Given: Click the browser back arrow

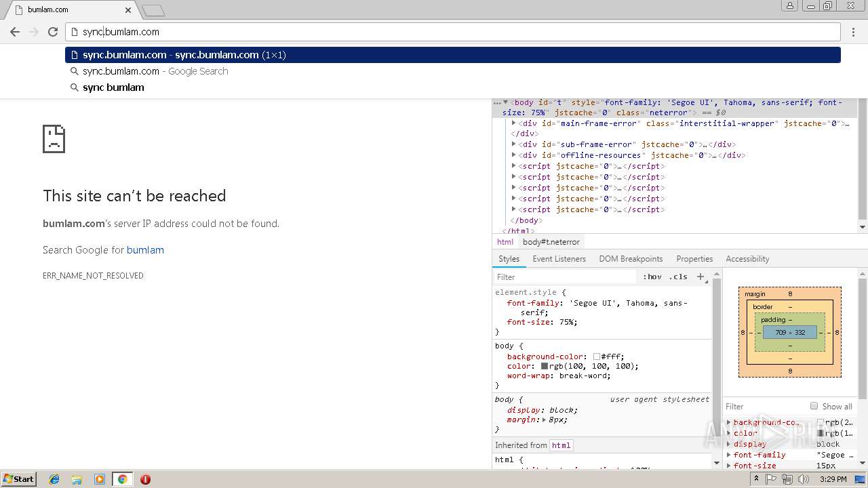Looking at the screenshot, I should (x=15, y=32).
